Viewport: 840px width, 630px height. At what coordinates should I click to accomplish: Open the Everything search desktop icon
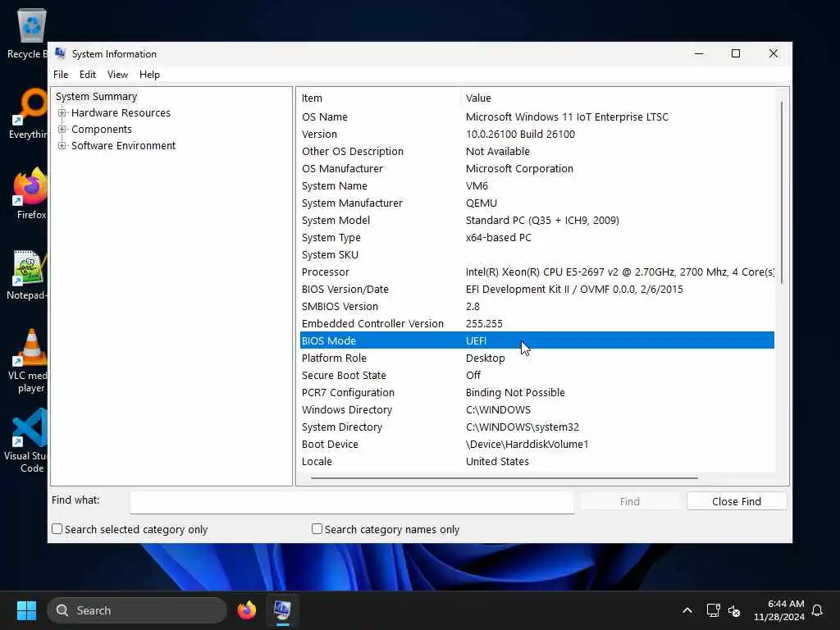point(28,113)
